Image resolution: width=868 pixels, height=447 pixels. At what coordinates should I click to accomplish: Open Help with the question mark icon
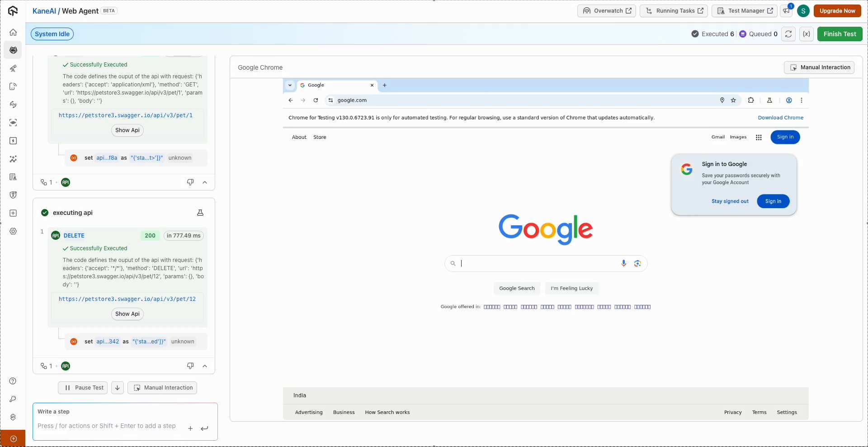[x=13, y=381]
